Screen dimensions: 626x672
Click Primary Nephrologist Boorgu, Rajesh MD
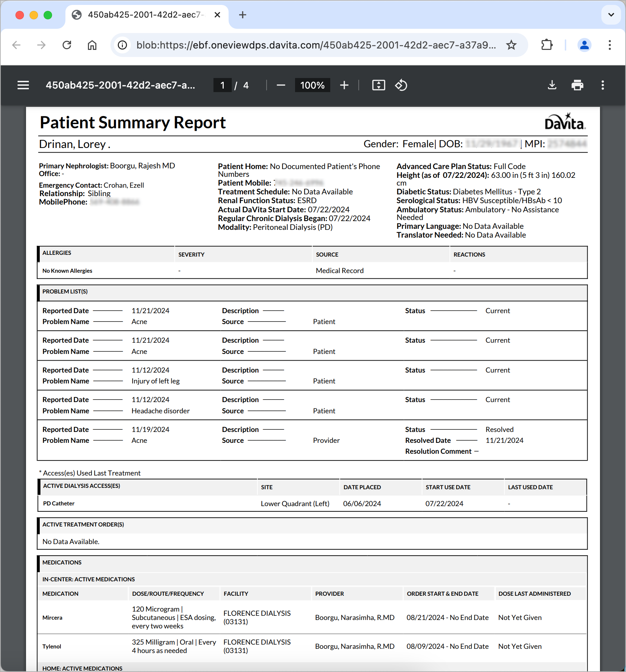click(107, 166)
